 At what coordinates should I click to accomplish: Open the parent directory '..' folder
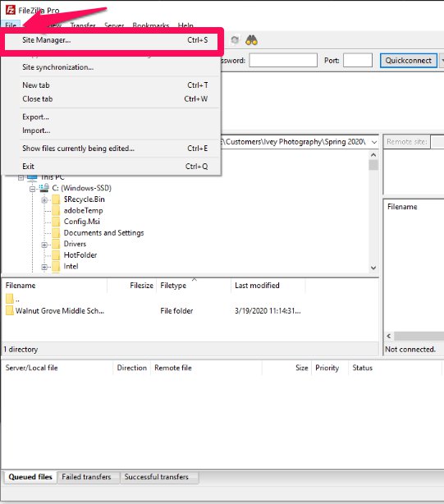tap(12, 299)
